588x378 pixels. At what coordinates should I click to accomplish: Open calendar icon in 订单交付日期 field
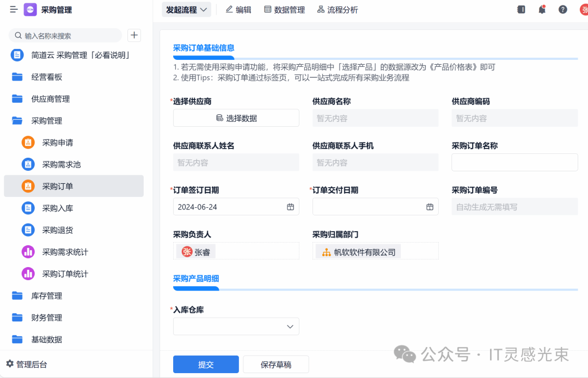tap(430, 207)
